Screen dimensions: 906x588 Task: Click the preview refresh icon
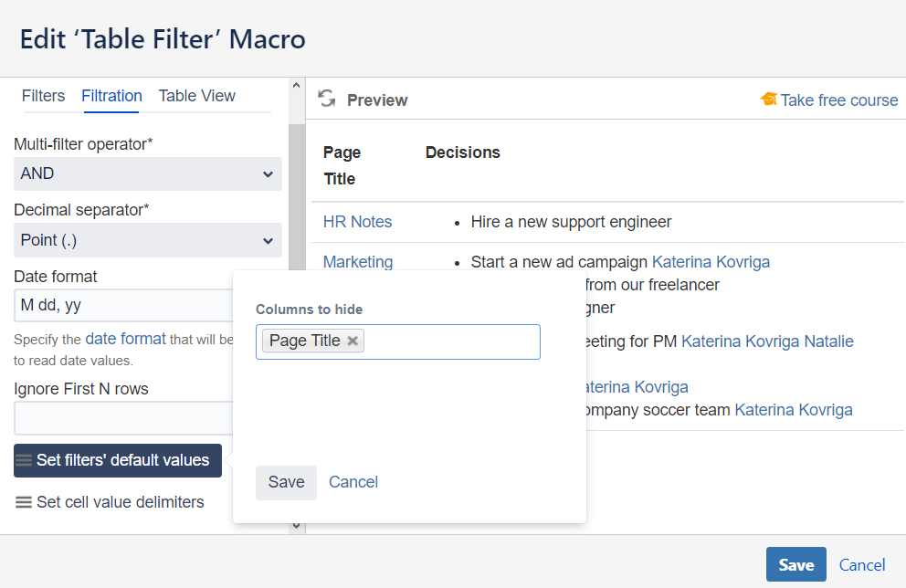coord(326,100)
